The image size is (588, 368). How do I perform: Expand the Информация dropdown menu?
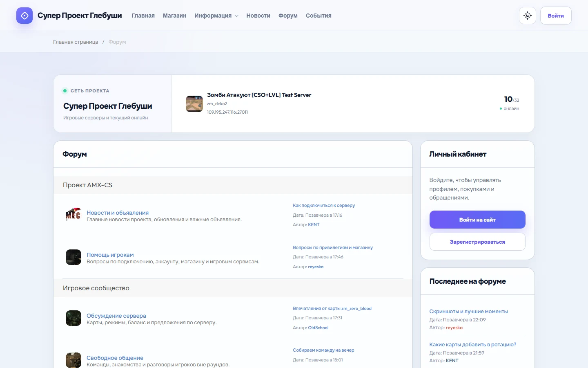click(x=216, y=16)
